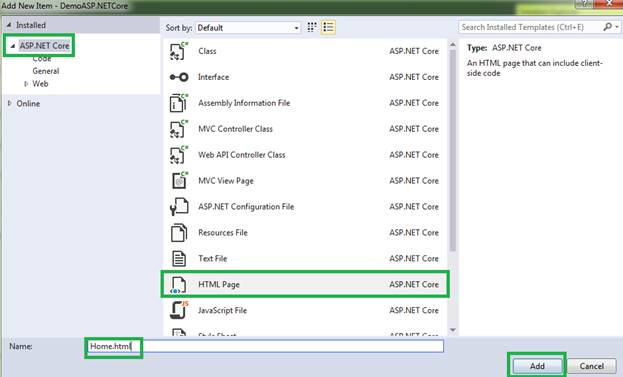Choose the JavaScript File template icon
This screenshot has height=377, width=623.
click(x=178, y=310)
